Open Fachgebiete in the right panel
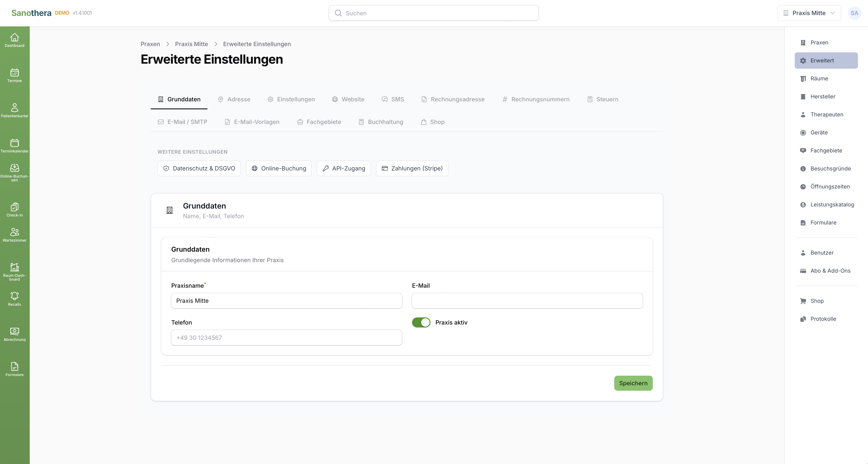The height and width of the screenshot is (464, 868). pos(826,151)
